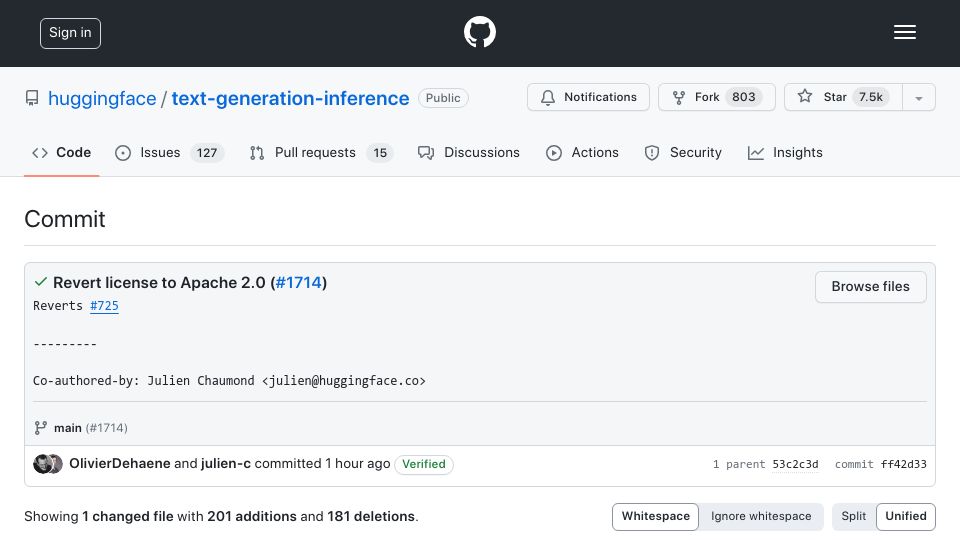
Task: Click the repository book icon
Action: (x=32, y=98)
